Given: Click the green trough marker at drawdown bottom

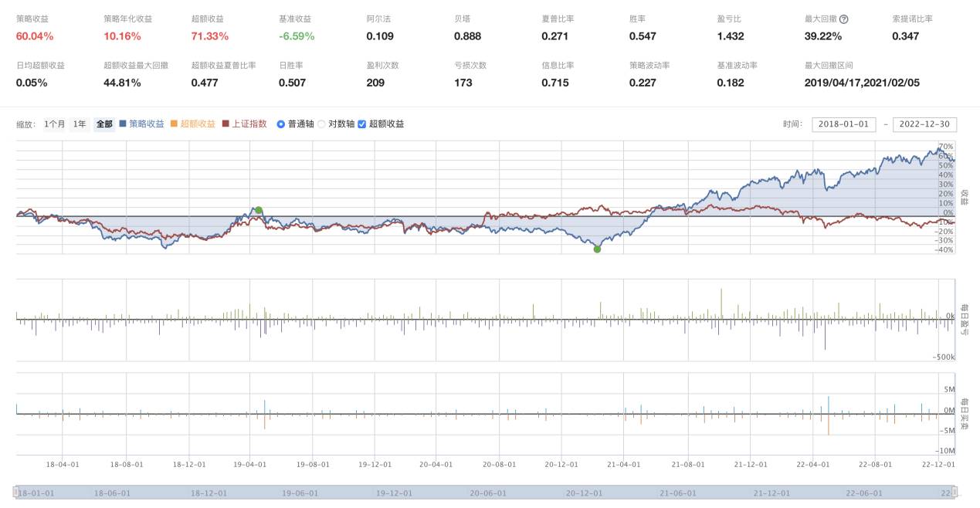Looking at the screenshot, I should pos(597,249).
